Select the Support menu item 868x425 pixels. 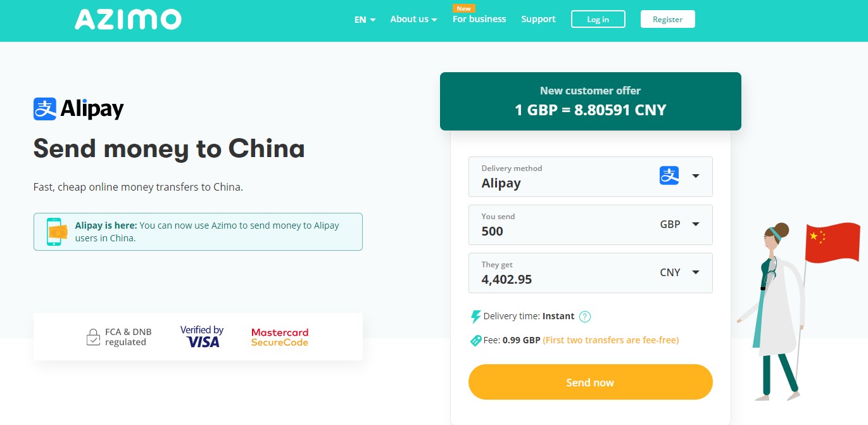538,19
